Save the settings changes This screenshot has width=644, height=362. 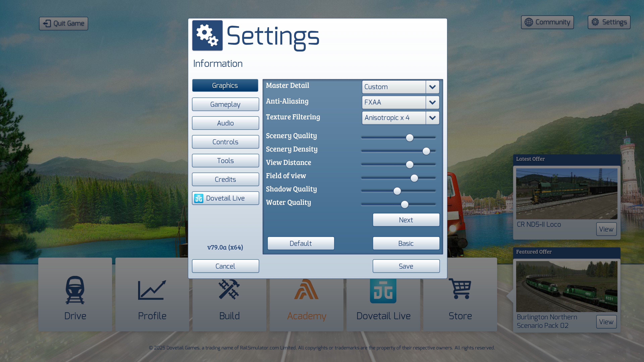pyautogui.click(x=406, y=266)
